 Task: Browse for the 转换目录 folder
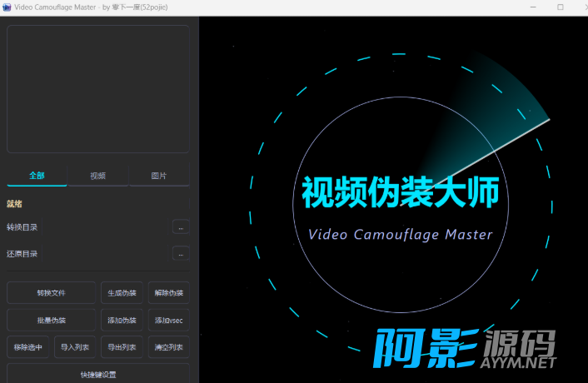click(x=181, y=226)
